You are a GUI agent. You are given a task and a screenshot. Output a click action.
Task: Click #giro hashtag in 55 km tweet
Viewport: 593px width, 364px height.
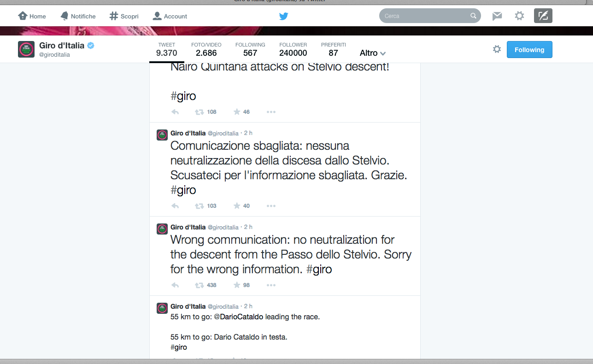179,347
